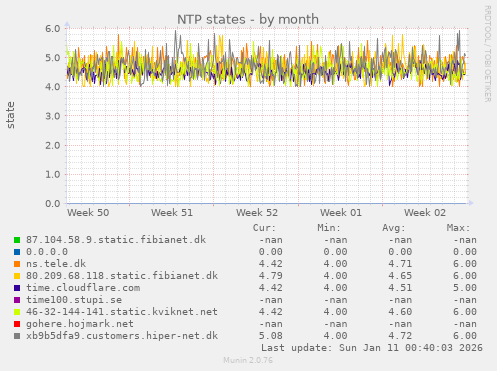Click the purple swatch for time100.stupi.se

[x=17, y=300]
